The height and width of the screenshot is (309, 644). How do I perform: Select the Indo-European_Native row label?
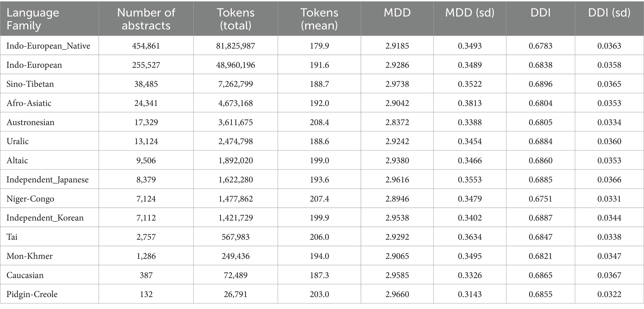point(48,46)
